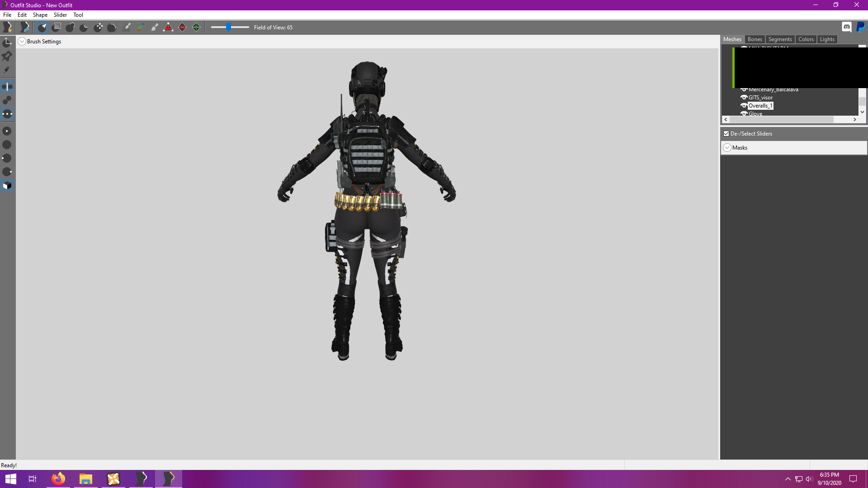Expand the Brush Settings panel
This screenshot has height=488, width=868.
pos(22,42)
